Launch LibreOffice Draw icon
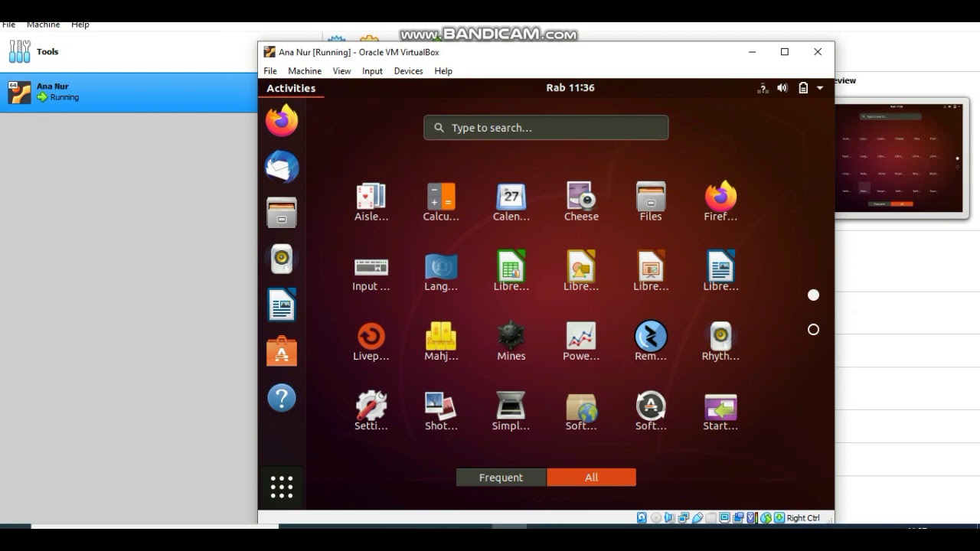Screen dimensions: 980x551 pos(581,272)
